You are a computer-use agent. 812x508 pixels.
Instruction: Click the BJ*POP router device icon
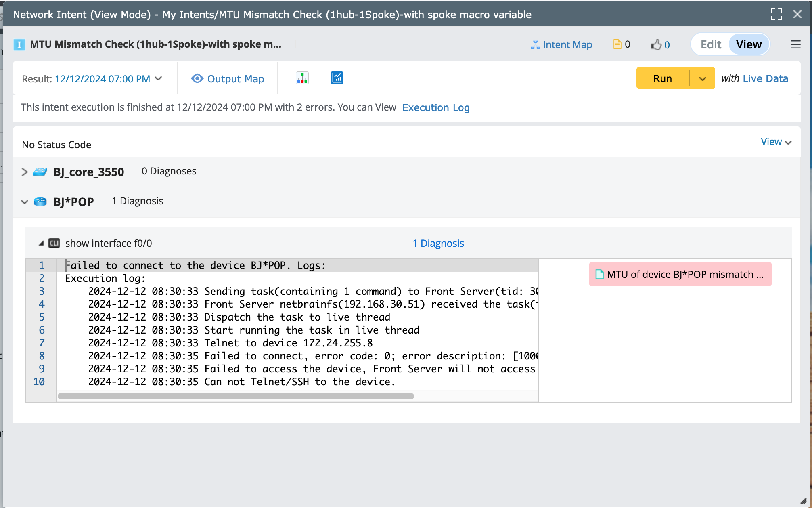[x=40, y=202]
